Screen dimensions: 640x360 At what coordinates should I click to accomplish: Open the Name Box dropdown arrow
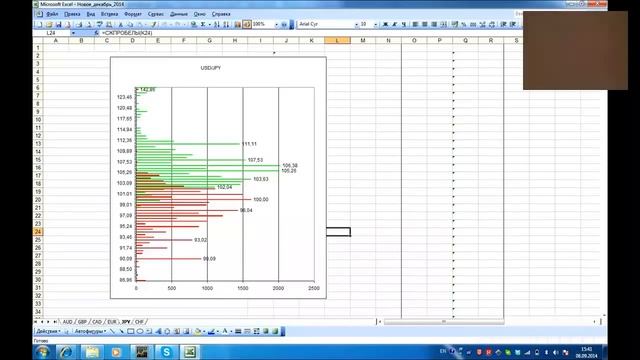click(x=73, y=33)
